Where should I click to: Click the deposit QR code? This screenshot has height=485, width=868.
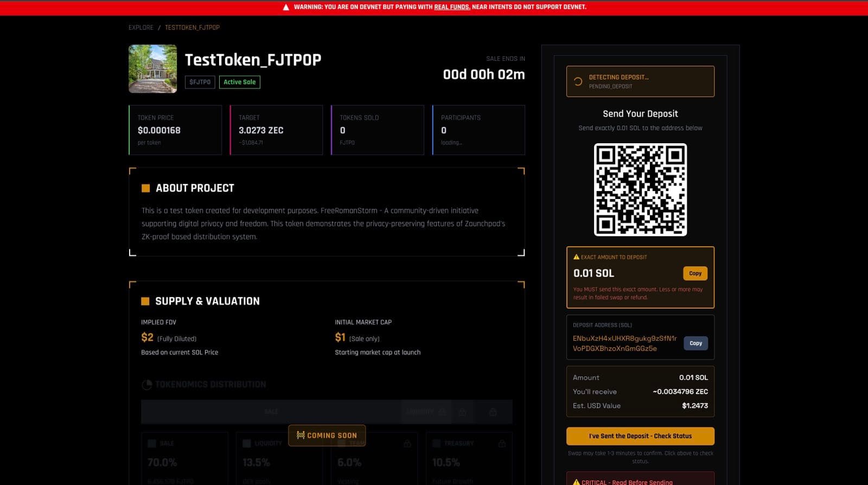(x=640, y=190)
